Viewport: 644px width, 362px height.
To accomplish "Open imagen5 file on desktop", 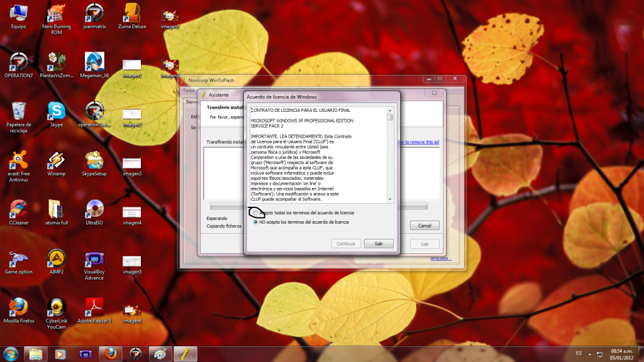I will [132, 265].
